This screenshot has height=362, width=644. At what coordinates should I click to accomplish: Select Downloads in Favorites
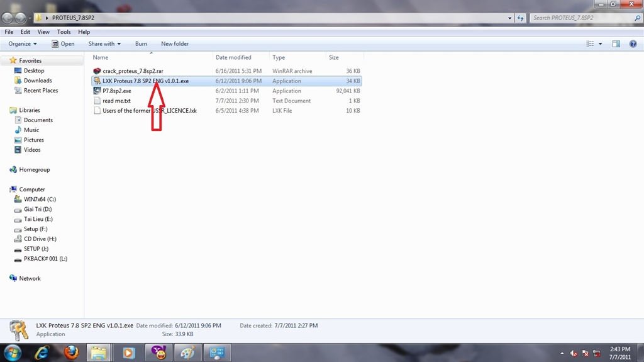[38, 81]
